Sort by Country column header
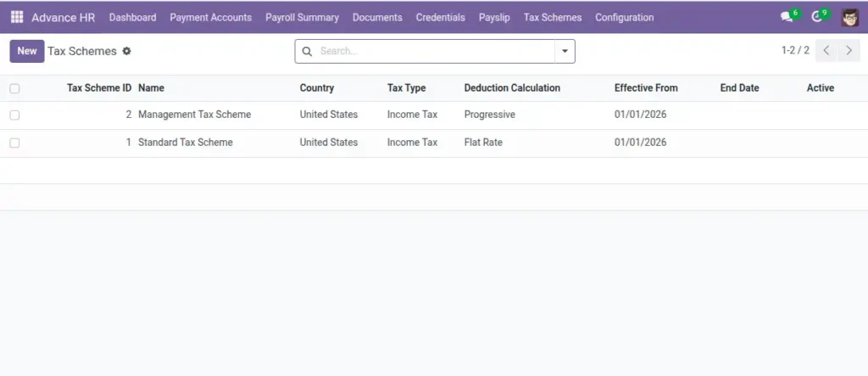The height and width of the screenshot is (376, 868). pos(317,87)
